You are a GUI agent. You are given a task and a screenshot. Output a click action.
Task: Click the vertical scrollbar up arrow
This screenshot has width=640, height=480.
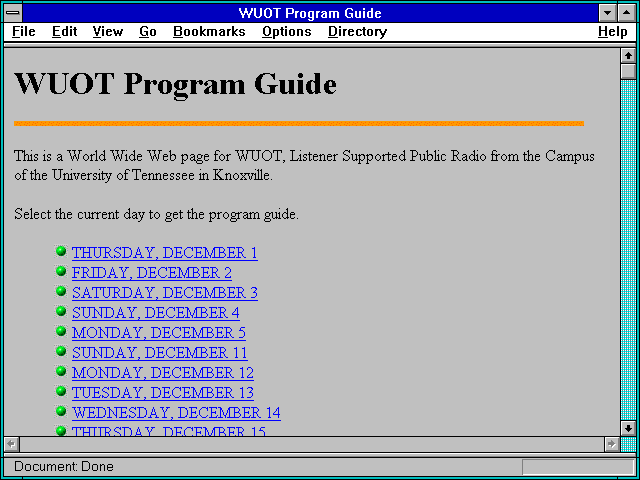[x=628, y=56]
